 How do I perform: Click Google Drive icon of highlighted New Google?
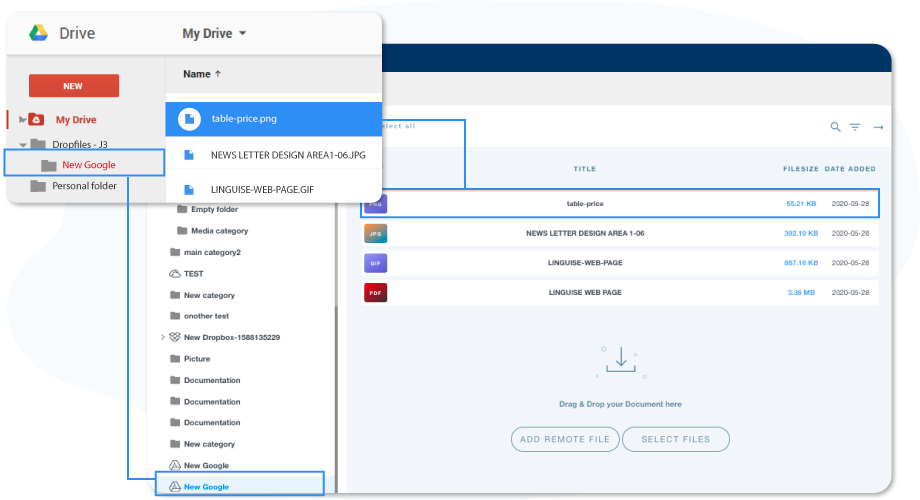(x=175, y=487)
